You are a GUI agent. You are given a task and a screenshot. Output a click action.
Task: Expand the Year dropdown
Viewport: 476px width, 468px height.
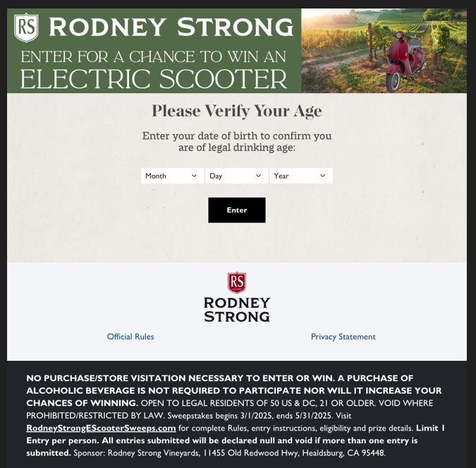pos(300,176)
